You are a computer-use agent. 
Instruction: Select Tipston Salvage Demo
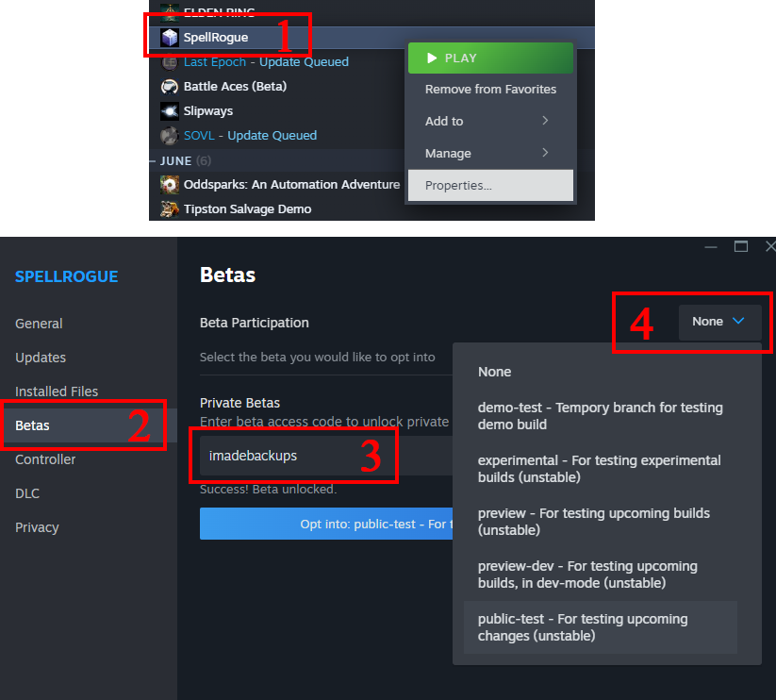[x=247, y=209]
